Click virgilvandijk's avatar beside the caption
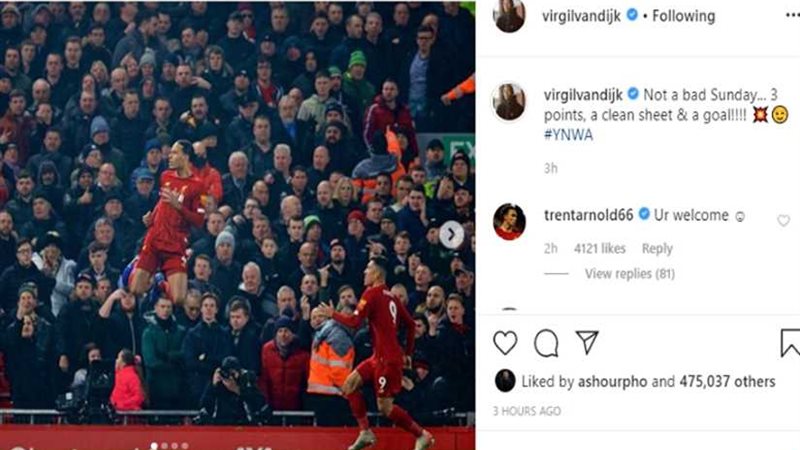 tap(509, 102)
